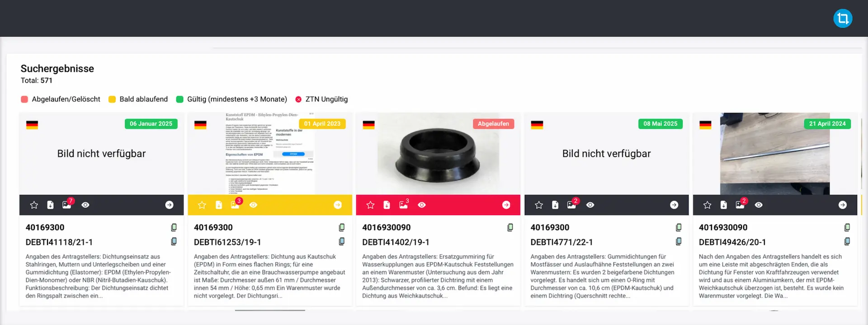Click the horizontal scrollbar below the cards
The height and width of the screenshot is (325, 868).
[270, 311]
